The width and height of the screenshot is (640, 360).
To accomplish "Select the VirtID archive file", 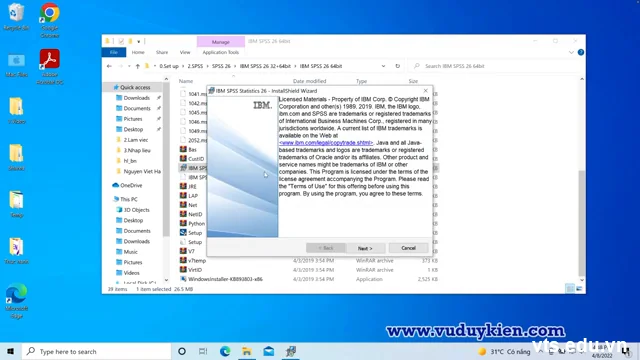I will [x=195, y=270].
